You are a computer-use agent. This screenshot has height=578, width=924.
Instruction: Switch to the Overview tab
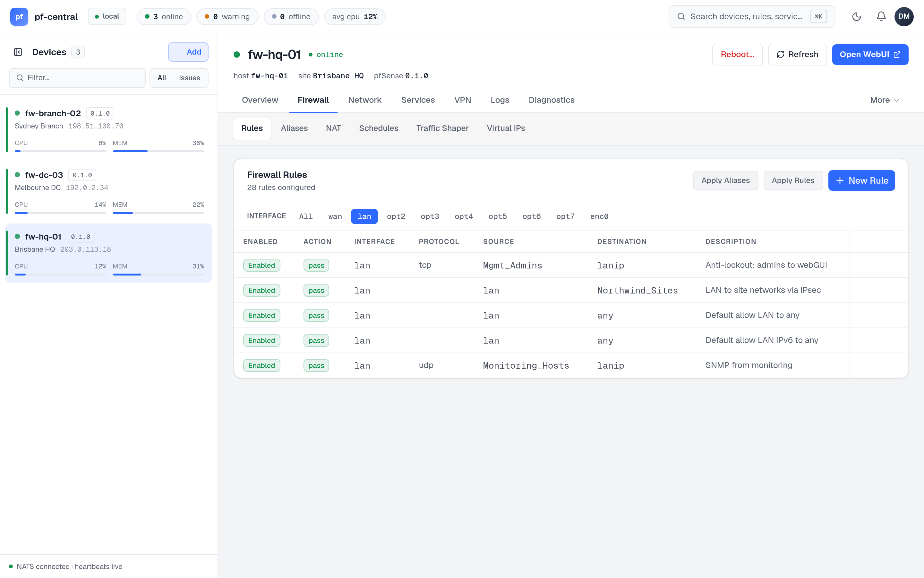(260, 100)
